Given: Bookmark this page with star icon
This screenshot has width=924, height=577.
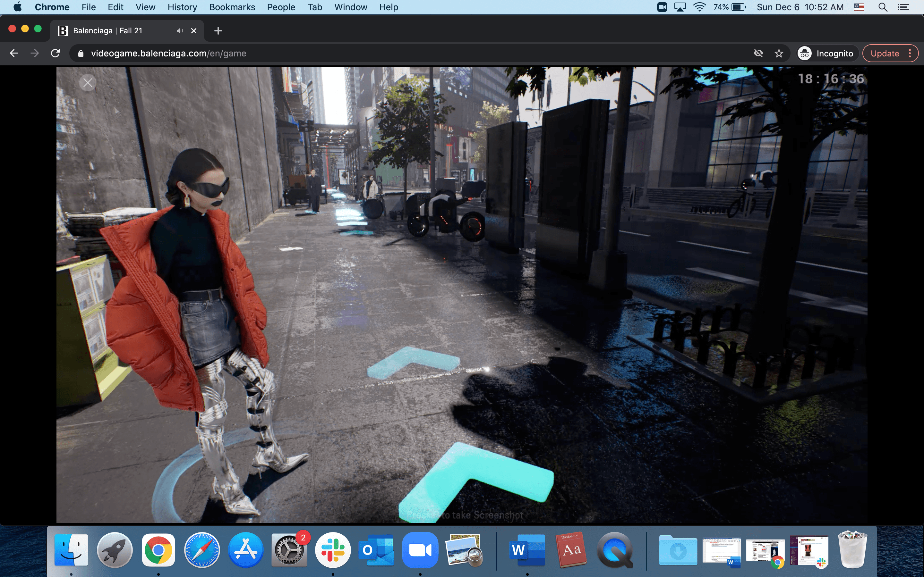Looking at the screenshot, I should pyautogui.click(x=779, y=54).
